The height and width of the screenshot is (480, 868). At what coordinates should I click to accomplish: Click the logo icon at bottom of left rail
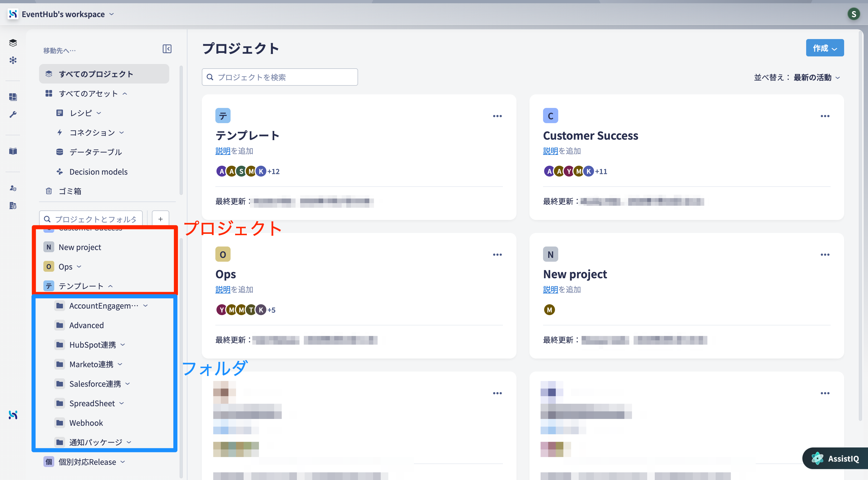coord(13,415)
